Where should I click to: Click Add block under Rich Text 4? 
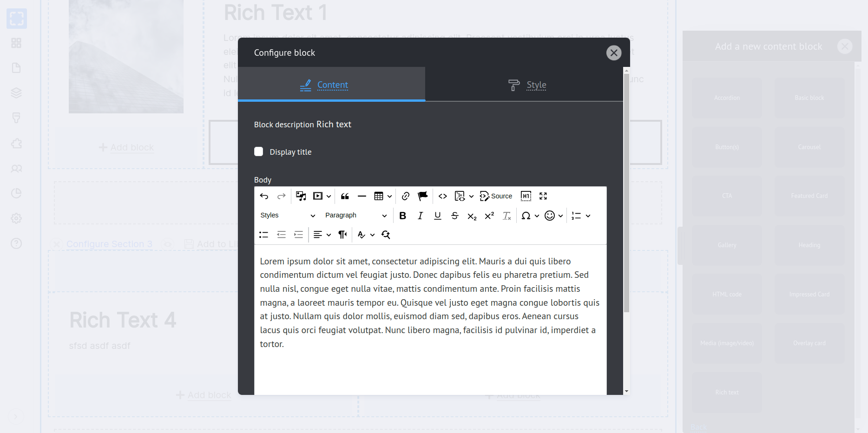[204, 395]
